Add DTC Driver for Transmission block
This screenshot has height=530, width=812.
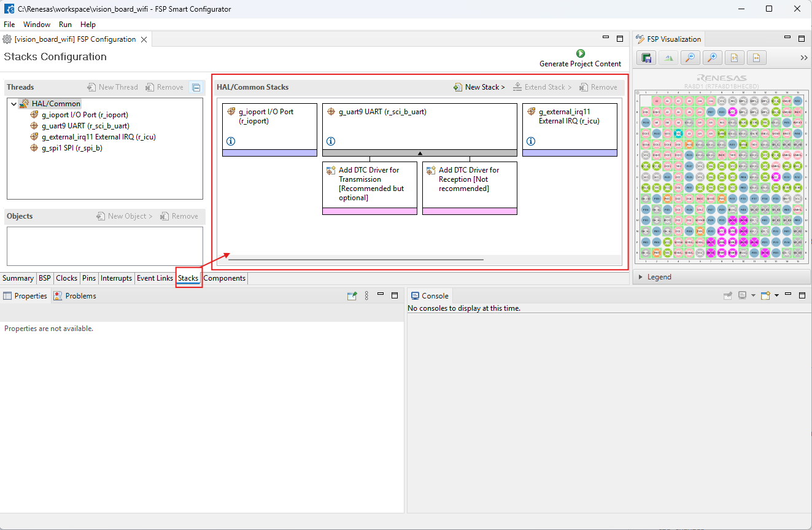(369, 184)
